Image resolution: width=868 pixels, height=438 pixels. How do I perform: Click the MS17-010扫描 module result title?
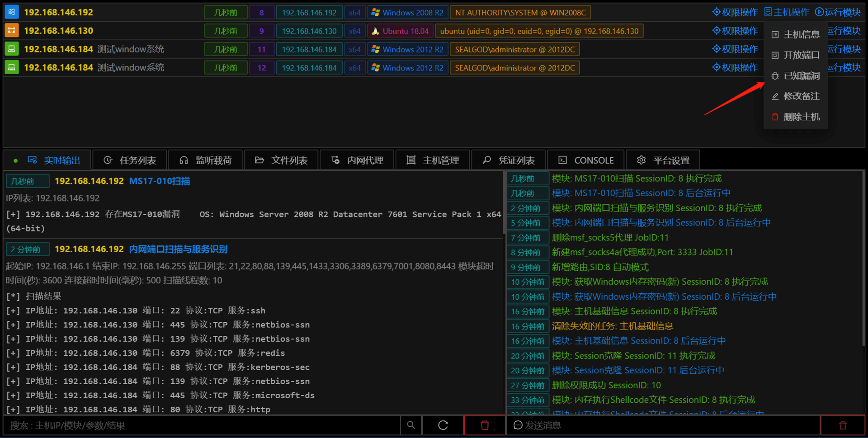(160, 181)
